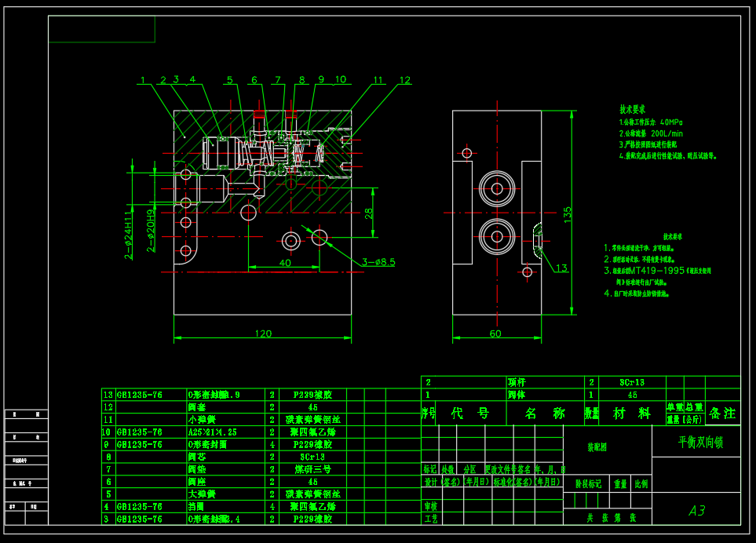
Task: Select the "阀芯" part name in the parts list
Action: [x=197, y=456]
